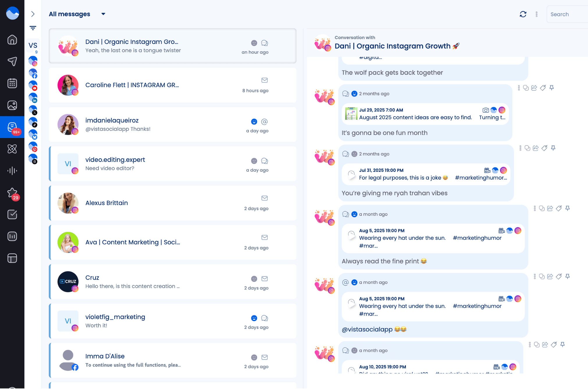Image resolution: width=588 pixels, height=389 pixels.
Task: Select the Pinterest channel profile
Action: pyautogui.click(x=33, y=146)
